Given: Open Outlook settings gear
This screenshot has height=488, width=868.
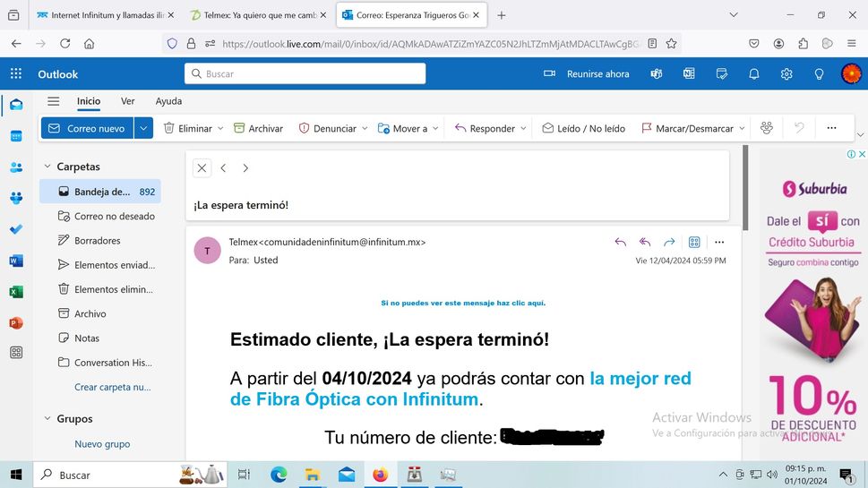Looking at the screenshot, I should point(786,73).
